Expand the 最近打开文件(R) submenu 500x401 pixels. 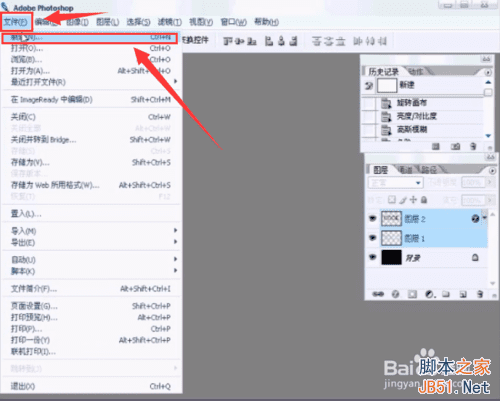coord(91,82)
